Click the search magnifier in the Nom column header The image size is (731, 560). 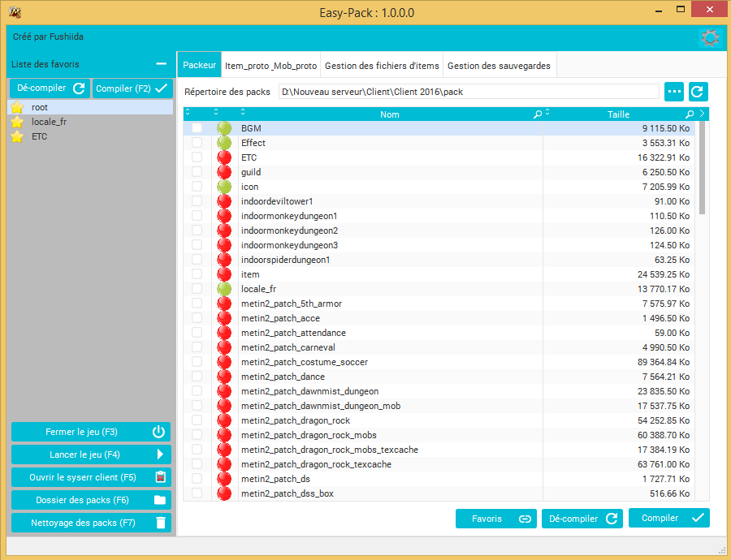[x=538, y=114]
